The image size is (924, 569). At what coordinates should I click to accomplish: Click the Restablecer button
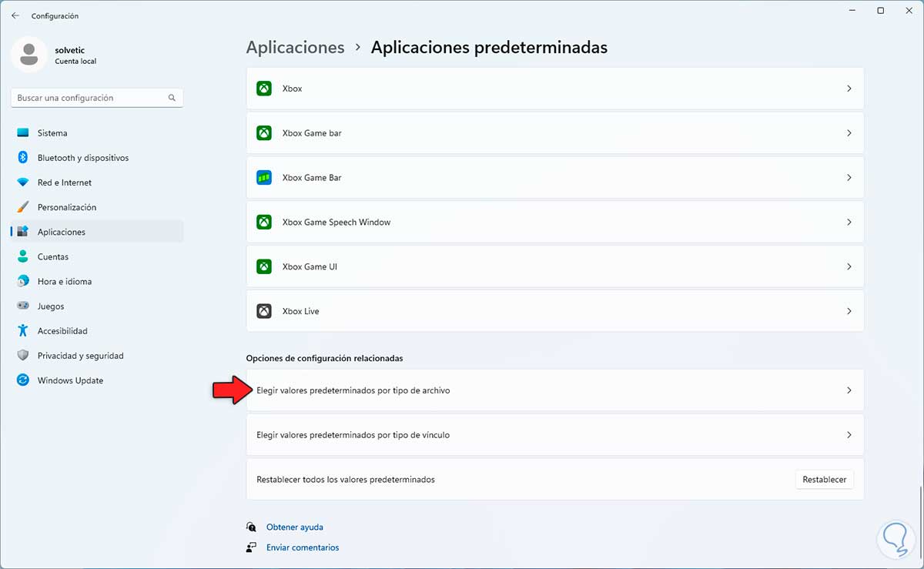tap(824, 480)
